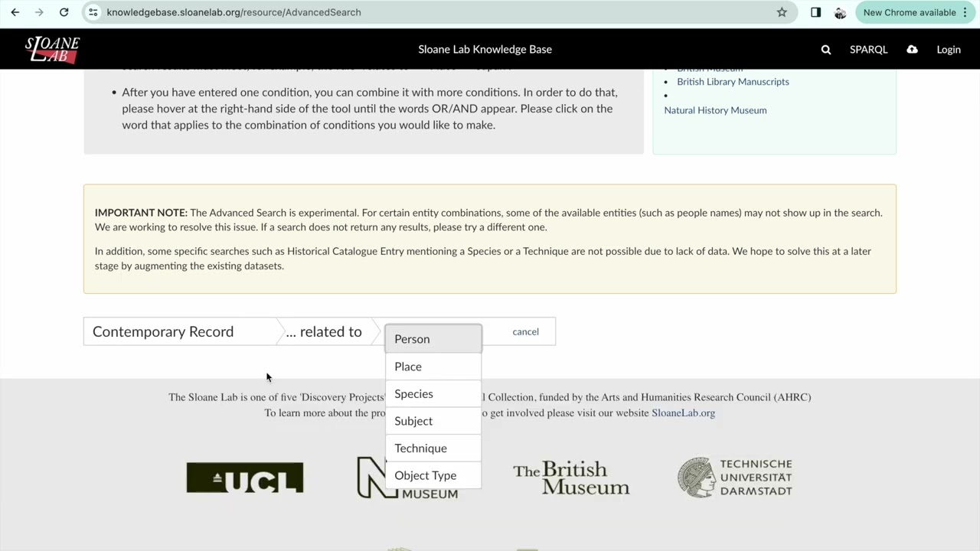Select Person from the dropdown list
This screenshot has height=551, width=980.
click(x=433, y=339)
